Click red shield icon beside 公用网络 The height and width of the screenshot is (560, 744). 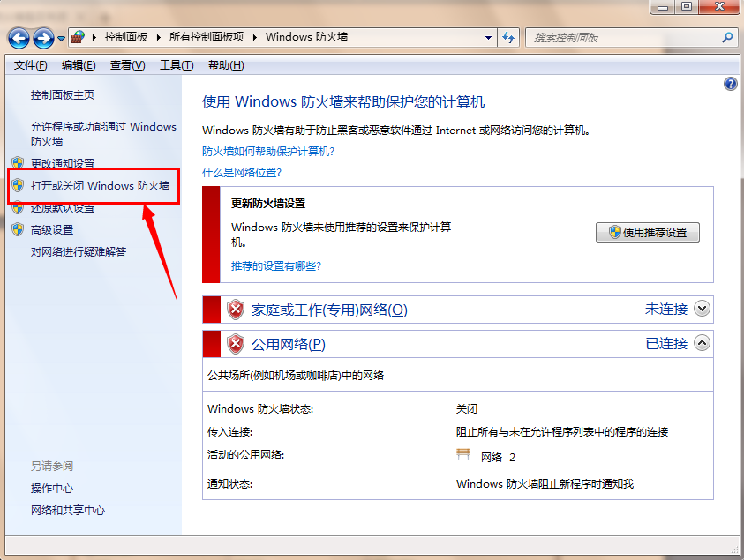point(236,344)
